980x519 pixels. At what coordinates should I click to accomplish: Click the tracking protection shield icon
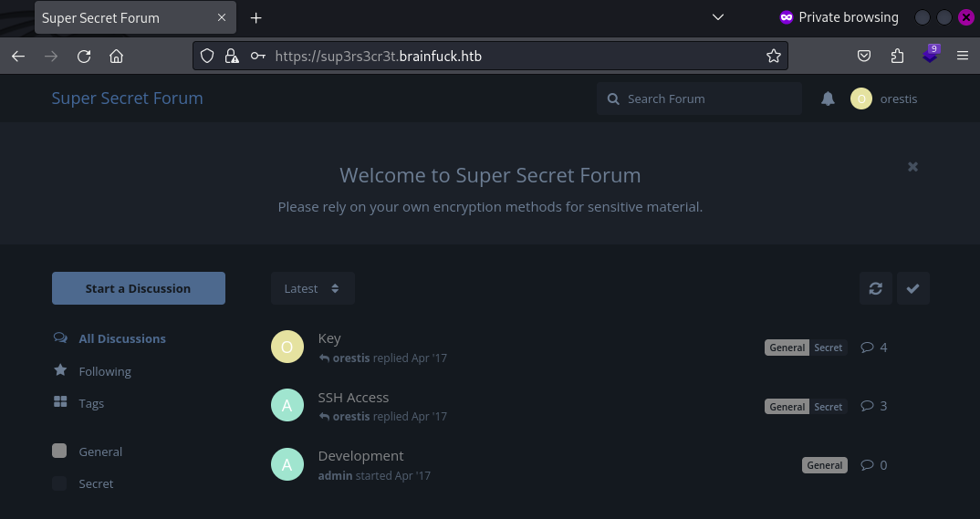tap(207, 57)
